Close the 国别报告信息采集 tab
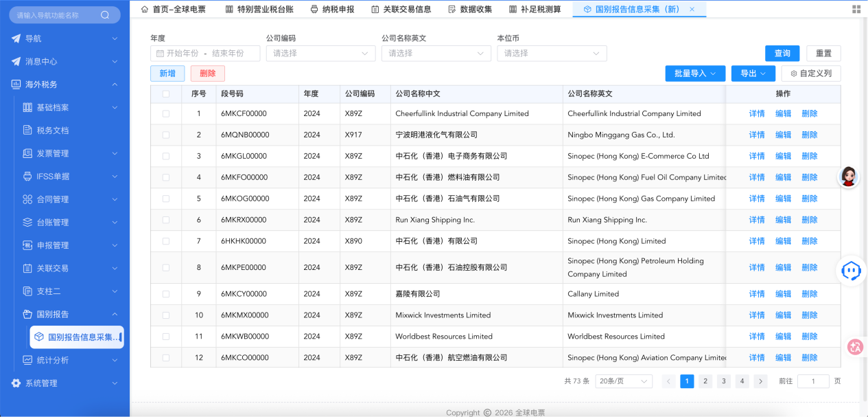 click(x=692, y=9)
